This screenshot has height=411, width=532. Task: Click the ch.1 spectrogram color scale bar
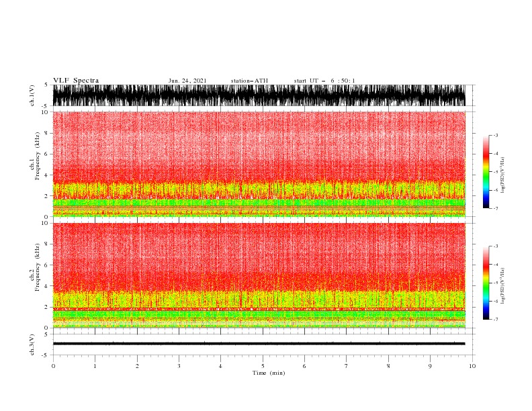tap(486, 171)
